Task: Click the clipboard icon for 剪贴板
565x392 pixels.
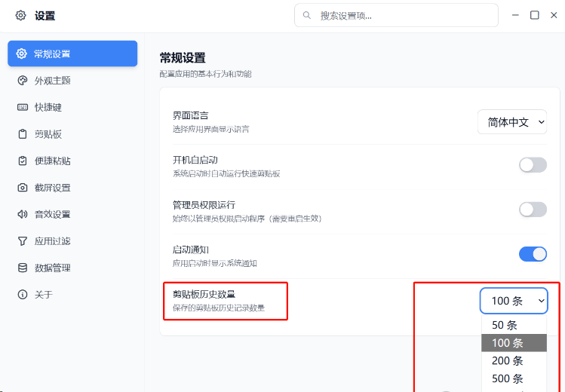Action: point(23,134)
